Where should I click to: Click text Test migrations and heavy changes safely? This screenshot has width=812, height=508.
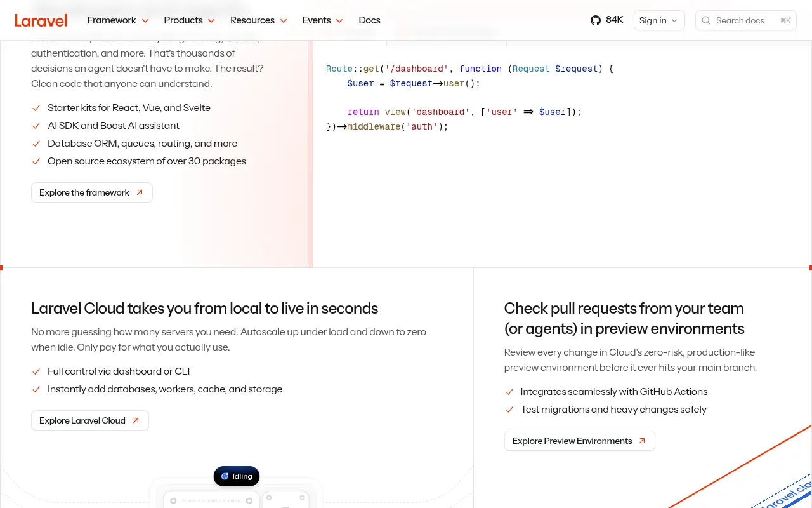(613, 410)
